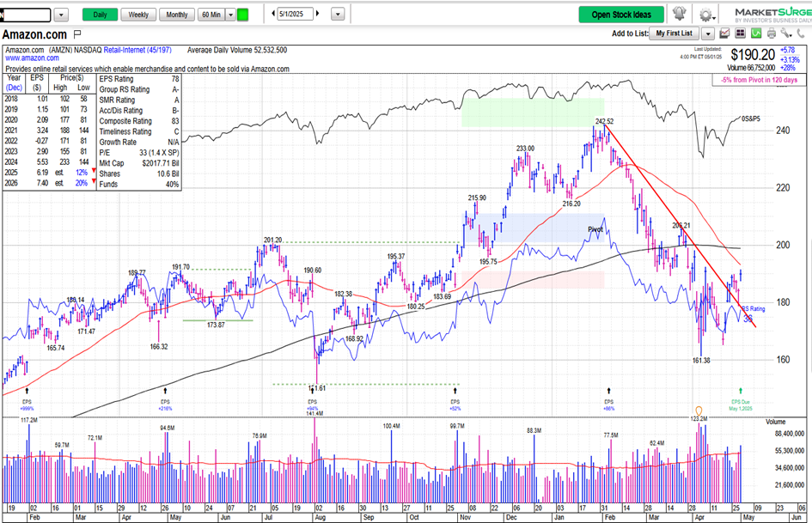Print the chart using printer icon
812x523 pixels.
click(x=772, y=33)
